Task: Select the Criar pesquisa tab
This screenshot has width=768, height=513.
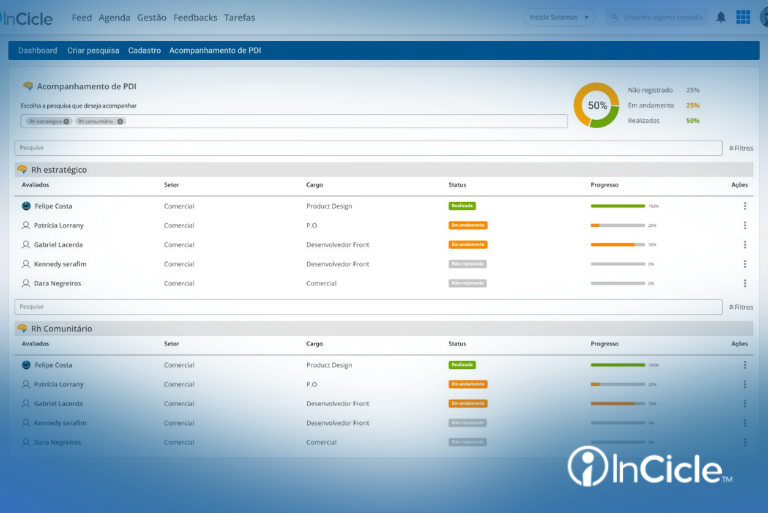Action: coord(93,50)
